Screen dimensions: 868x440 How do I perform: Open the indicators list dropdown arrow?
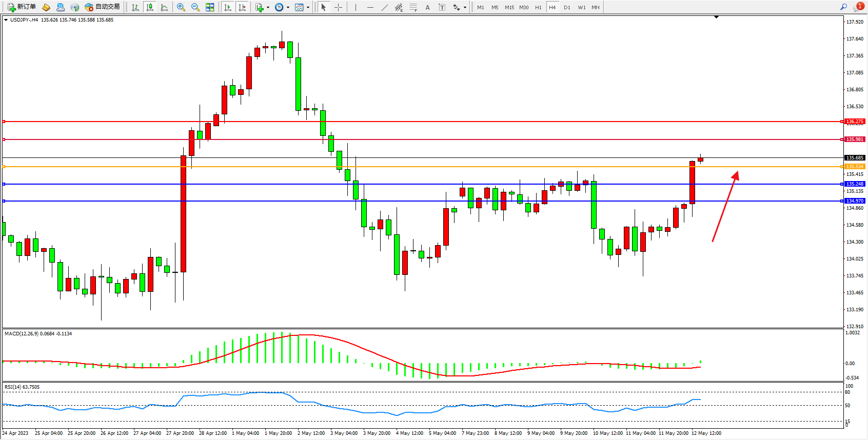268,7
